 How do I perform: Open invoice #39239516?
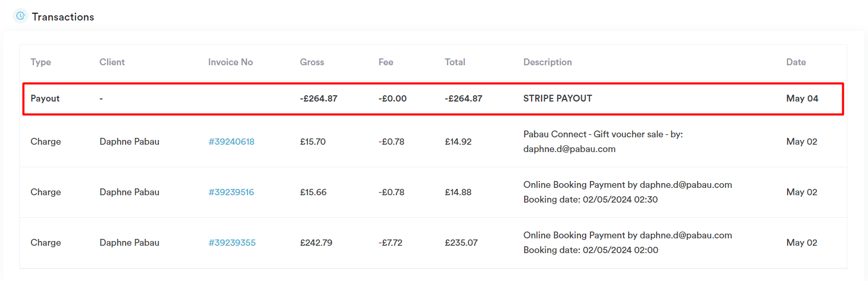(x=231, y=192)
